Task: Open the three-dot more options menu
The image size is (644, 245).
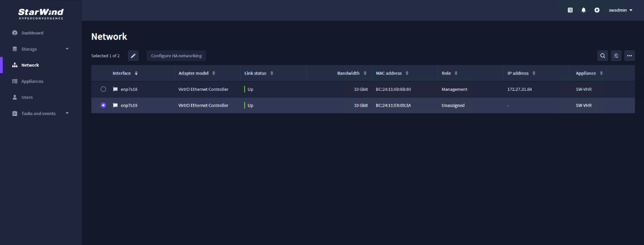Action: pos(630,56)
